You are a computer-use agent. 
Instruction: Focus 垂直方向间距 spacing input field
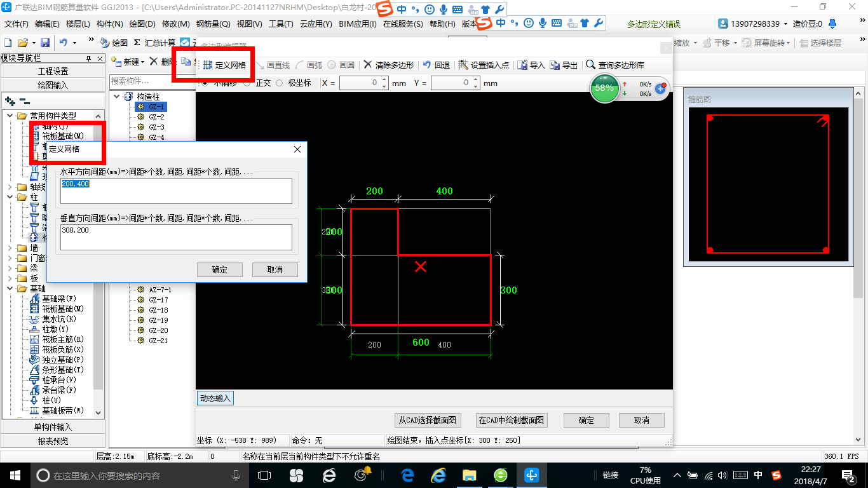point(177,237)
